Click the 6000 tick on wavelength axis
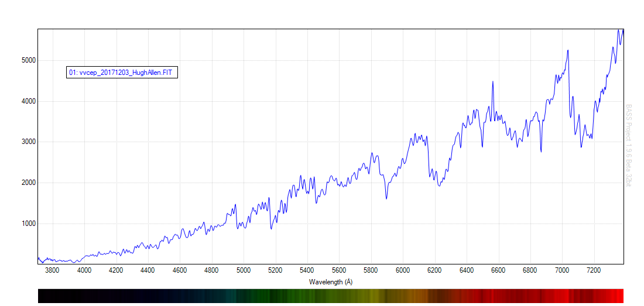 click(x=403, y=270)
